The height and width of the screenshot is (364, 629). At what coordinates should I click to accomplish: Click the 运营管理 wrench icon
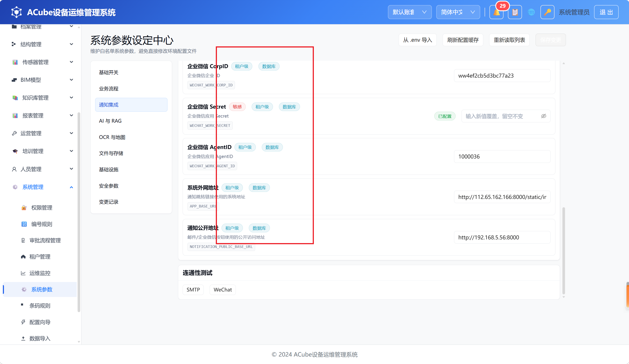pos(14,133)
